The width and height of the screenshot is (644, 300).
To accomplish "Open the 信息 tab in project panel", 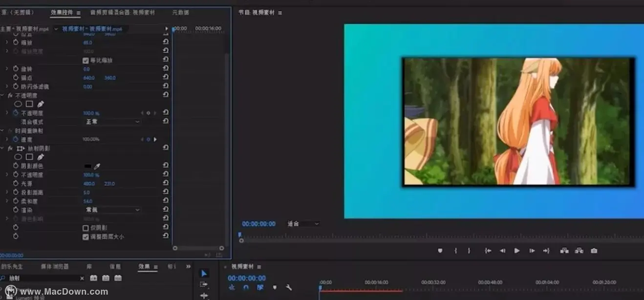I will click(x=115, y=266).
